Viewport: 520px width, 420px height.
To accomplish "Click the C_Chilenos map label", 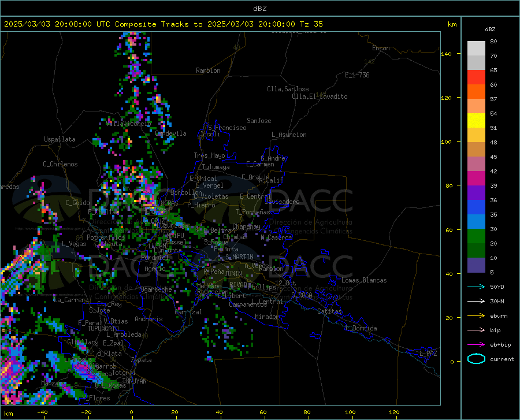I will [x=60, y=164].
